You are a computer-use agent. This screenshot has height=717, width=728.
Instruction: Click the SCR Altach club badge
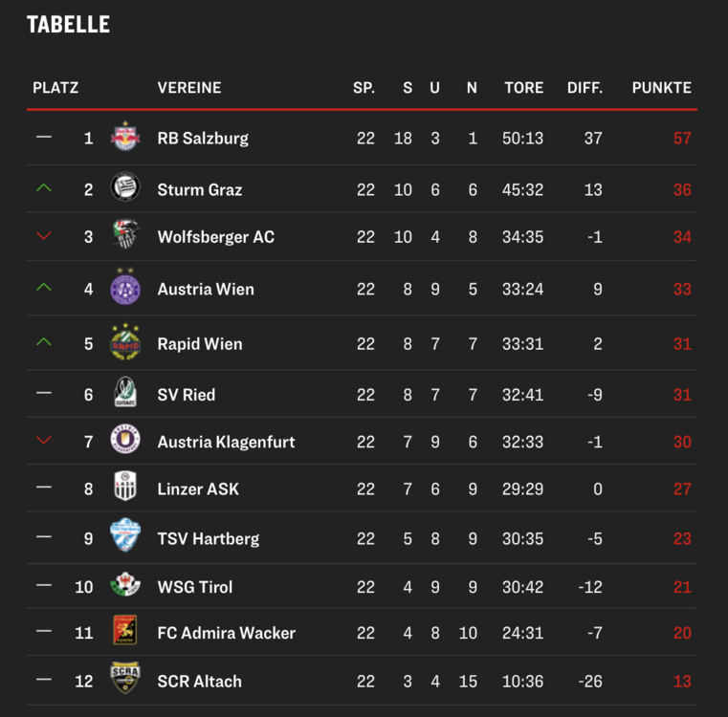click(125, 678)
